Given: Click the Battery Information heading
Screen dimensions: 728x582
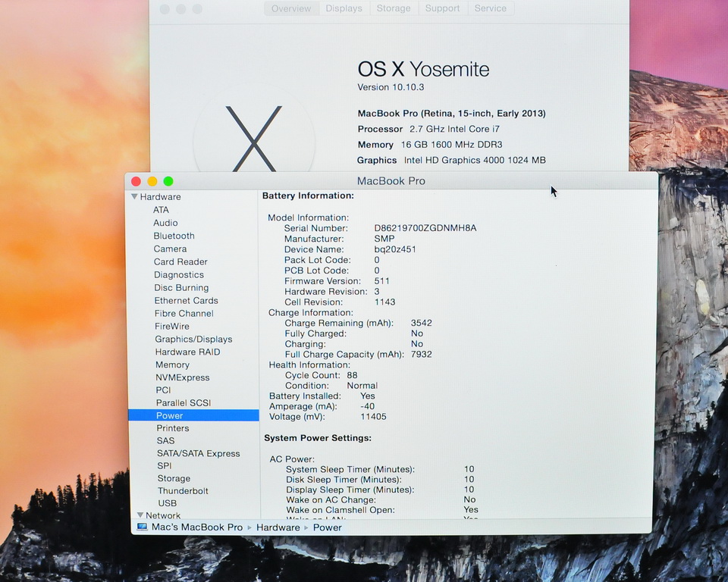Looking at the screenshot, I should click(x=308, y=196).
